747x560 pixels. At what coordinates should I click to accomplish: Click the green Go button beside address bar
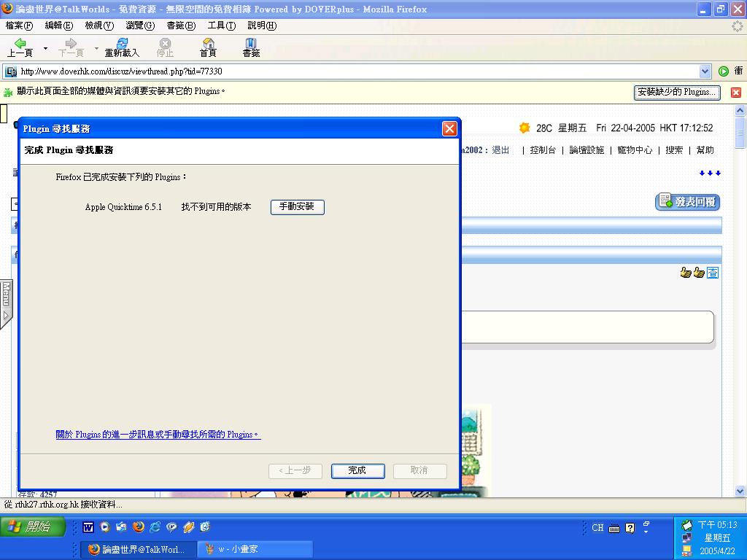(x=723, y=71)
